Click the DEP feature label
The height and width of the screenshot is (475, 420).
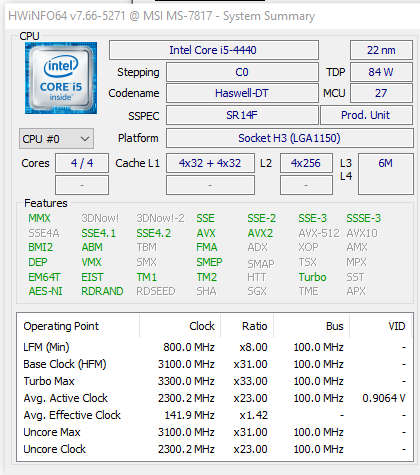coord(38,262)
